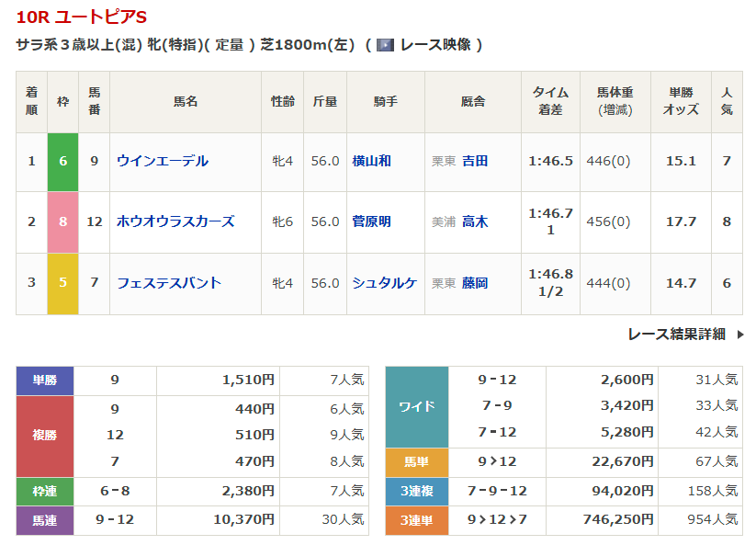
Task: View trainer 高木 page
Action: click(475, 221)
